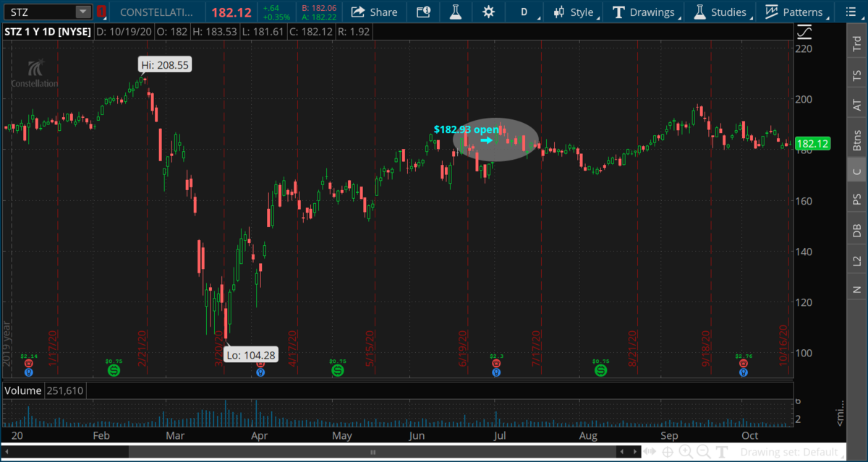This screenshot has width=868, height=462.
Task: Toggle the Trd sidebar panel
Action: (x=857, y=44)
